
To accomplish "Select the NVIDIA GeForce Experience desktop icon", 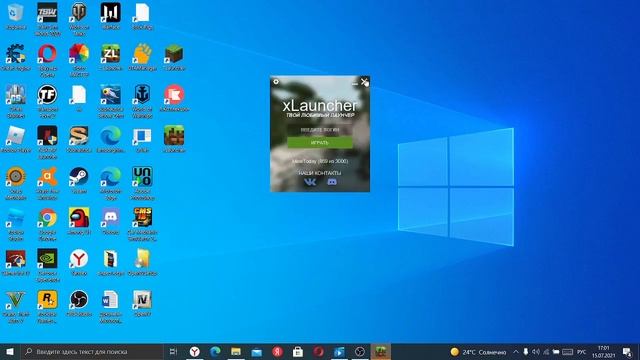I will pos(47,264).
